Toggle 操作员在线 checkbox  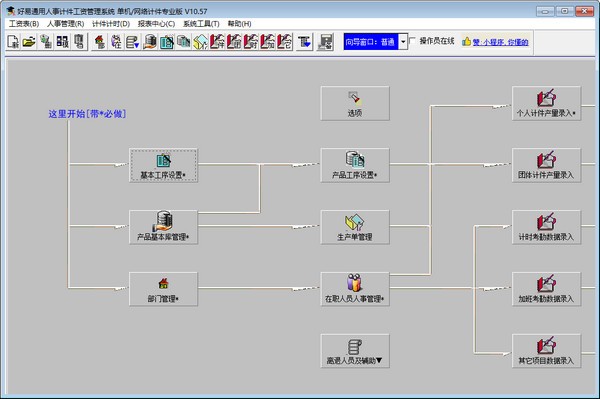[412, 41]
